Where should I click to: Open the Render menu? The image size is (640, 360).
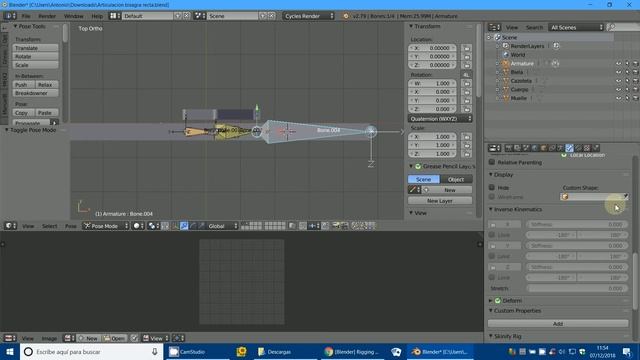tap(47, 16)
